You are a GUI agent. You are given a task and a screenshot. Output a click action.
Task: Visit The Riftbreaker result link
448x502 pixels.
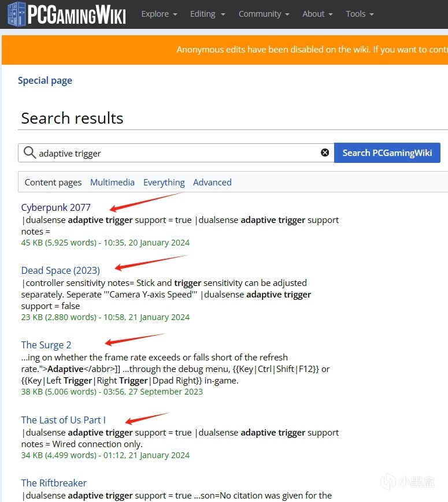point(54,483)
